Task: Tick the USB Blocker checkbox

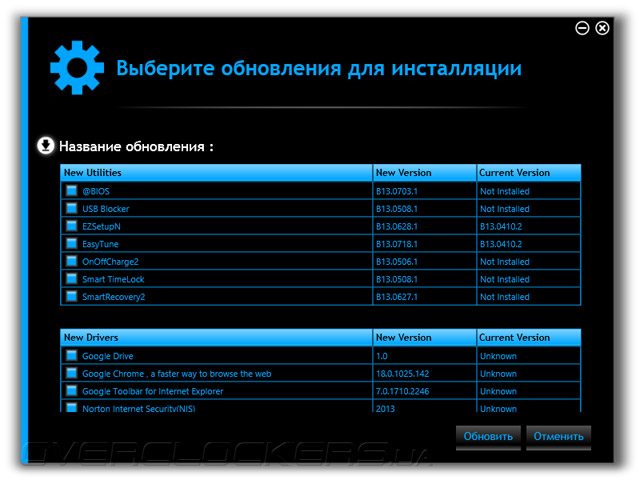Action: coord(72,208)
